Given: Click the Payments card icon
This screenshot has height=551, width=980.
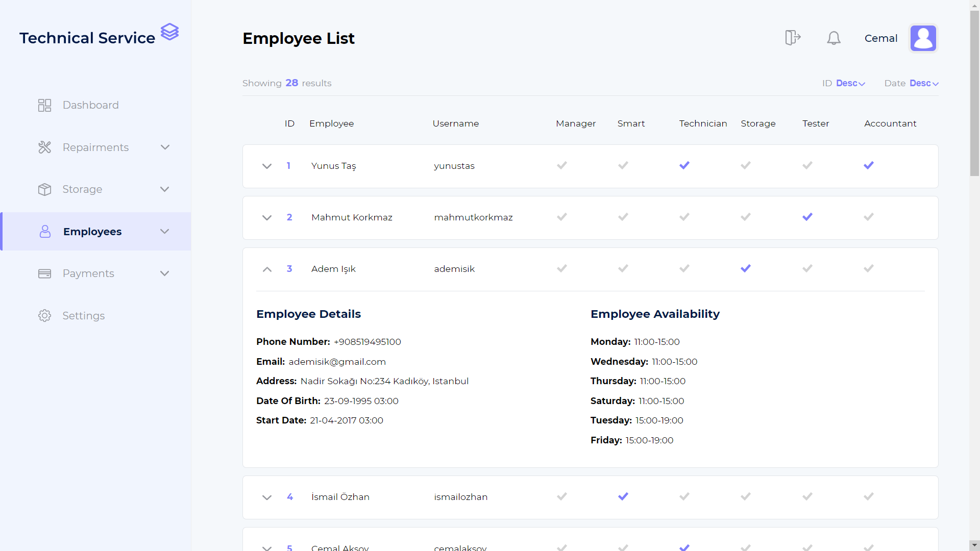Looking at the screenshot, I should pyautogui.click(x=45, y=273).
